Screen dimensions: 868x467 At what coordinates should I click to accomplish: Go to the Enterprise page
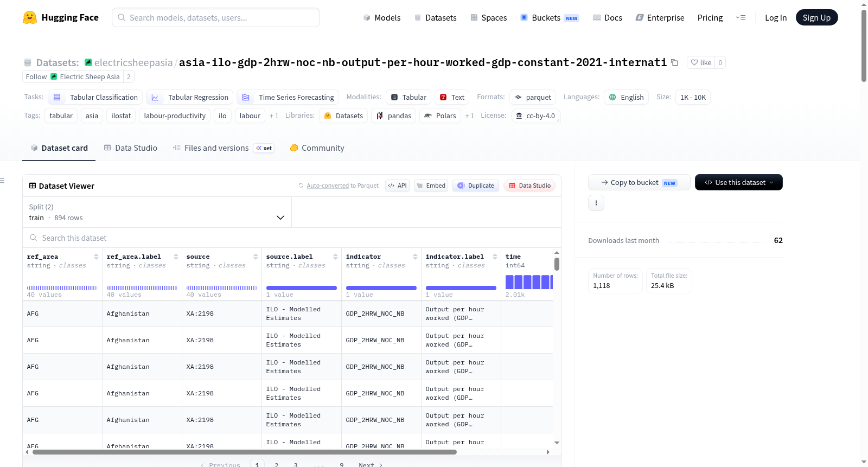tap(660, 17)
